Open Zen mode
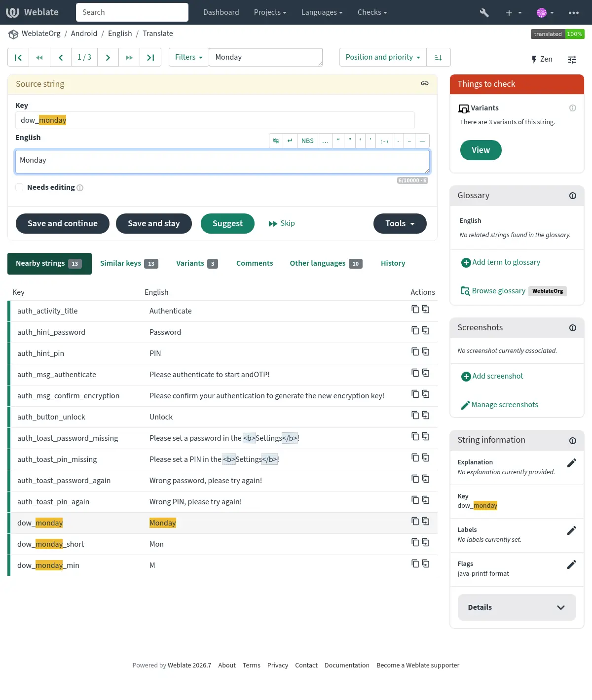 pyautogui.click(x=542, y=59)
